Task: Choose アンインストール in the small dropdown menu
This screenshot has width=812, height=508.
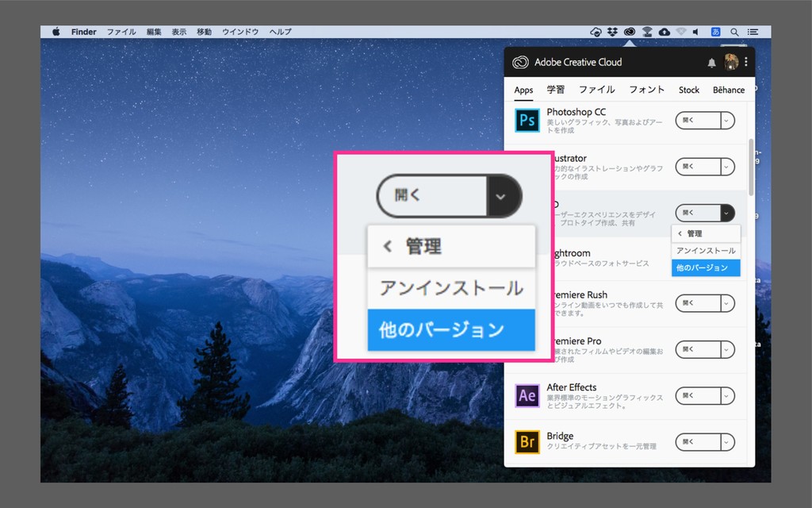Action: [706, 251]
